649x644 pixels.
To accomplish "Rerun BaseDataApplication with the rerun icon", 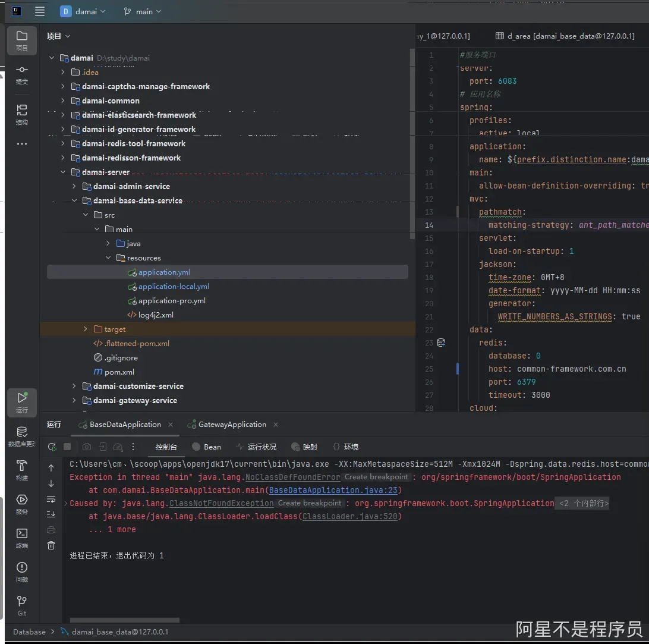I will (52, 447).
